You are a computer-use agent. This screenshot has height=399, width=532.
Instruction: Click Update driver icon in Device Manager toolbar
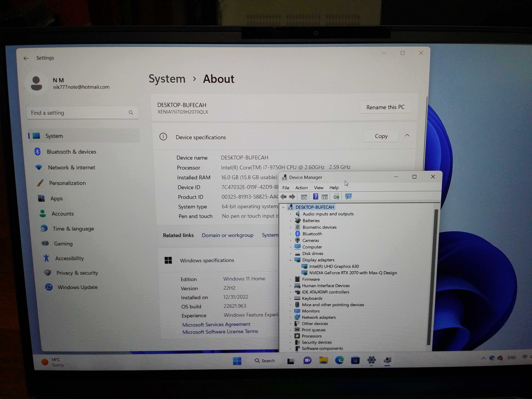(x=336, y=197)
